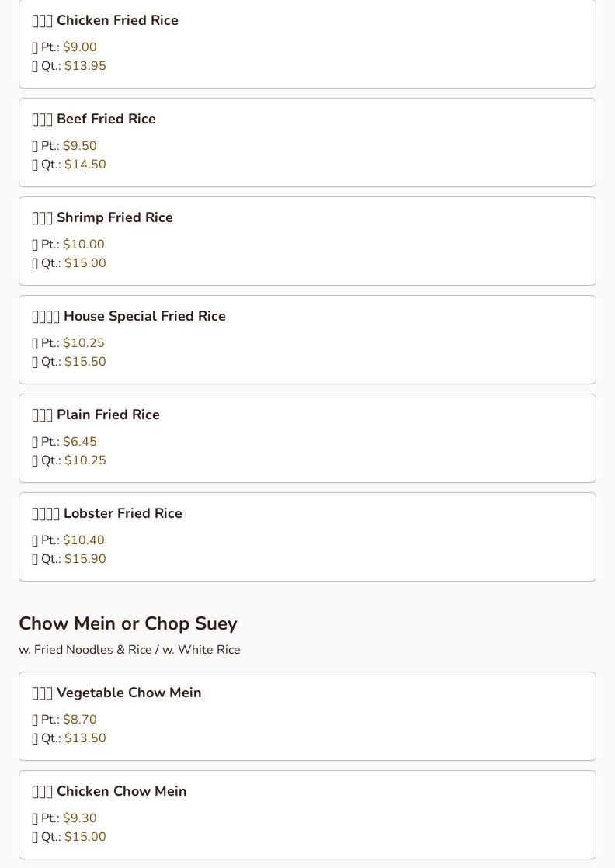The height and width of the screenshot is (868, 615).
Task: Click the Chow Mein or Chop Suey heading
Action: point(128,624)
